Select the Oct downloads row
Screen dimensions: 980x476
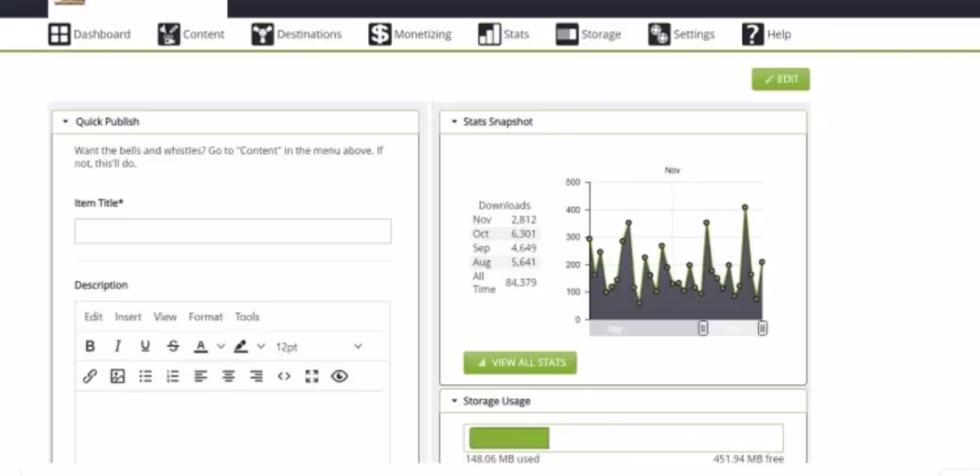505,234
